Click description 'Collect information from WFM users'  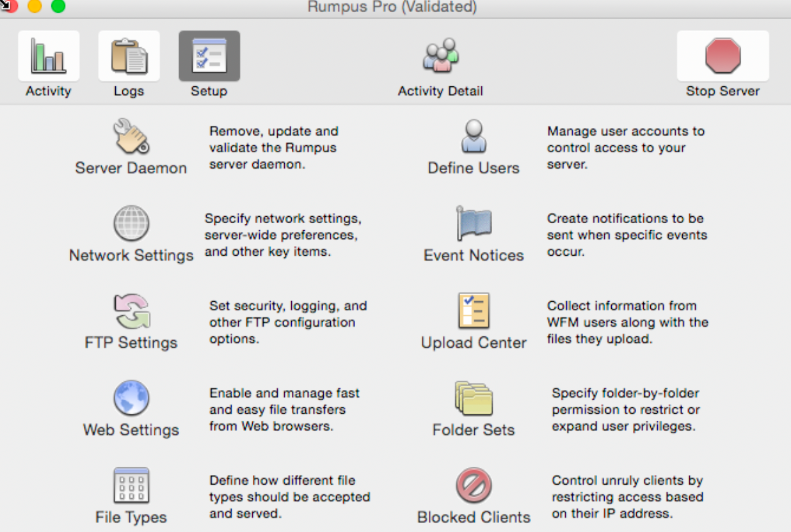[x=628, y=322]
